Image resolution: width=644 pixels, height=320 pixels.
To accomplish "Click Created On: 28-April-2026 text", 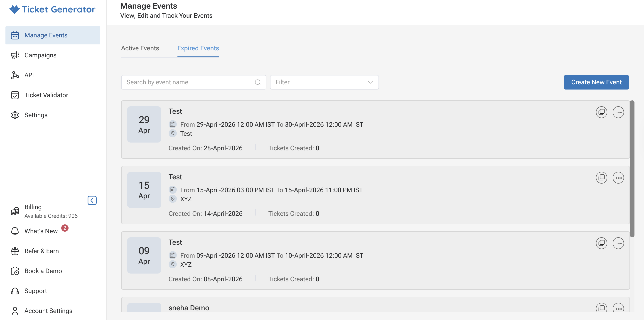I will point(205,148).
